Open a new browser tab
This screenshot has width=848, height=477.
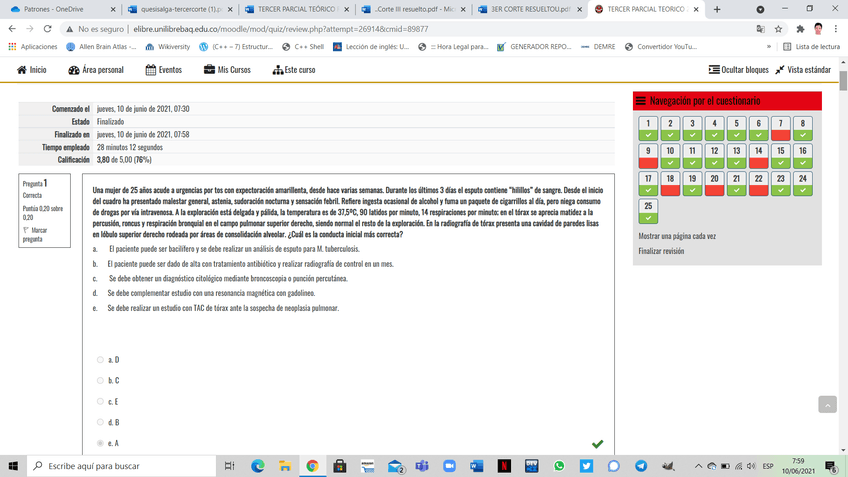(x=717, y=9)
